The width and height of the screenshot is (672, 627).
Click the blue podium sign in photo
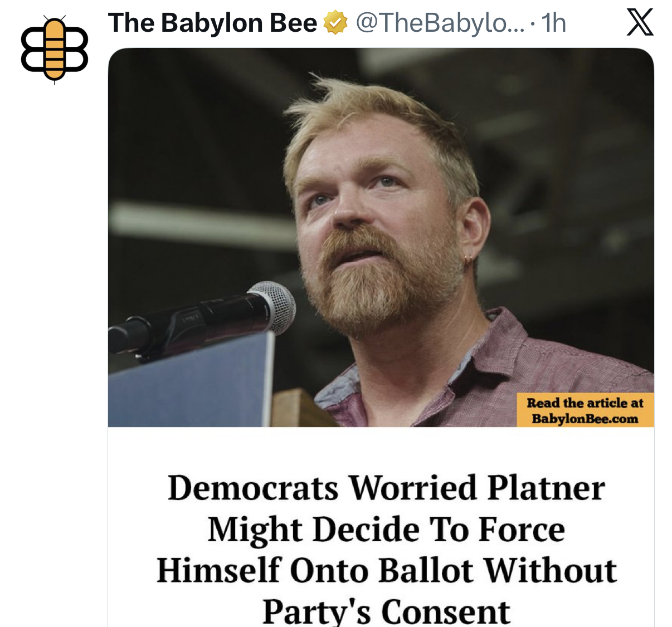[191, 380]
